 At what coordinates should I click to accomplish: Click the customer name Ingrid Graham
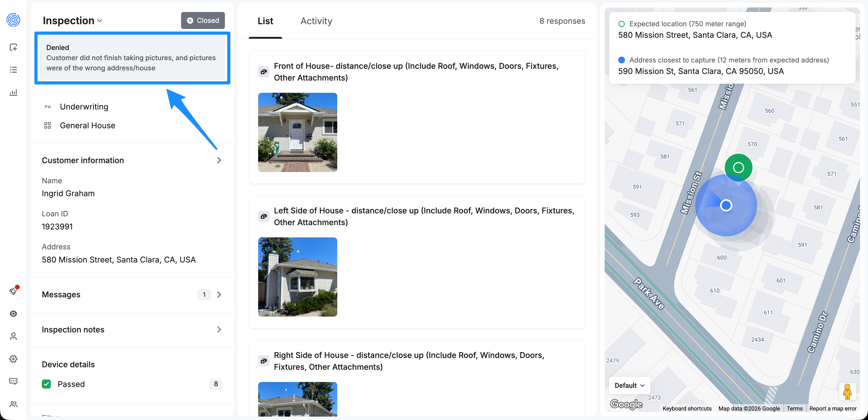pos(68,193)
